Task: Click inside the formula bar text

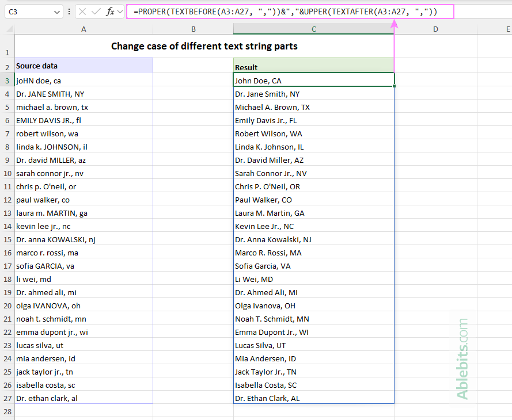Action: click(259, 12)
